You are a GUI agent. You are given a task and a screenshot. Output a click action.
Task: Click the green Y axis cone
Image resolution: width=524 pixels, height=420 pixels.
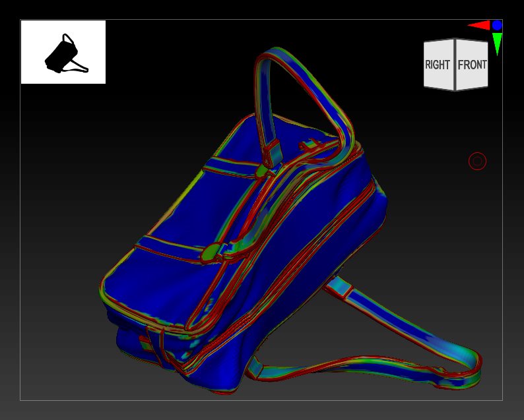497,43
